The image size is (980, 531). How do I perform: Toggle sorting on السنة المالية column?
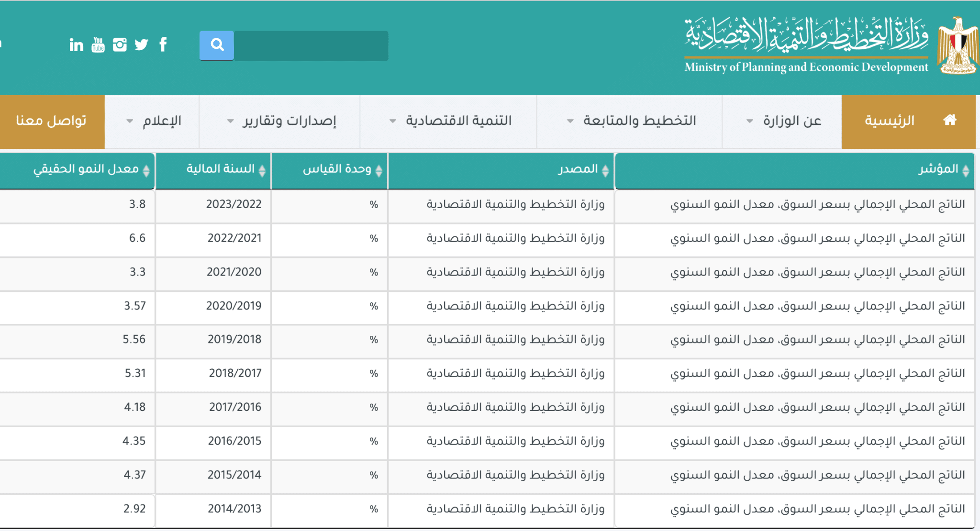[x=261, y=170]
